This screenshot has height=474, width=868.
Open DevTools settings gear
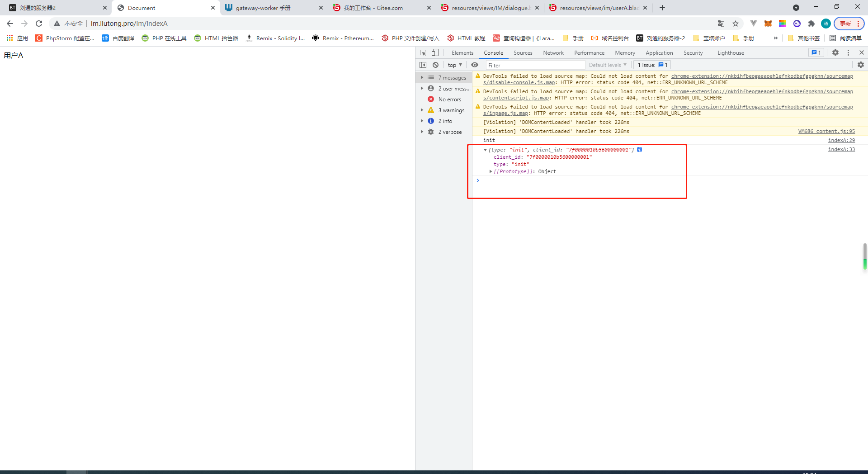point(835,52)
